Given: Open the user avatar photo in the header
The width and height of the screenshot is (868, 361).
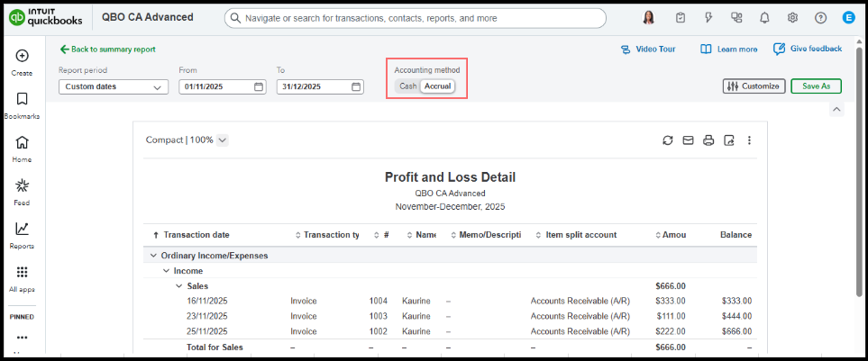Looking at the screenshot, I should pyautogui.click(x=648, y=18).
